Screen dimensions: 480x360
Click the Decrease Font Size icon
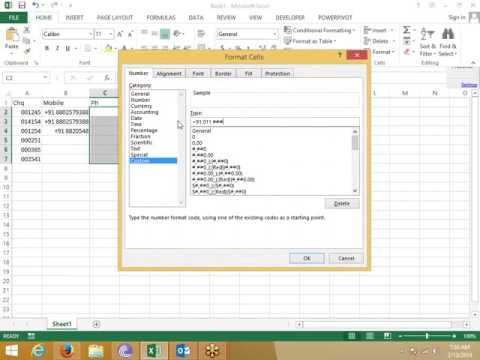[x=131, y=34]
